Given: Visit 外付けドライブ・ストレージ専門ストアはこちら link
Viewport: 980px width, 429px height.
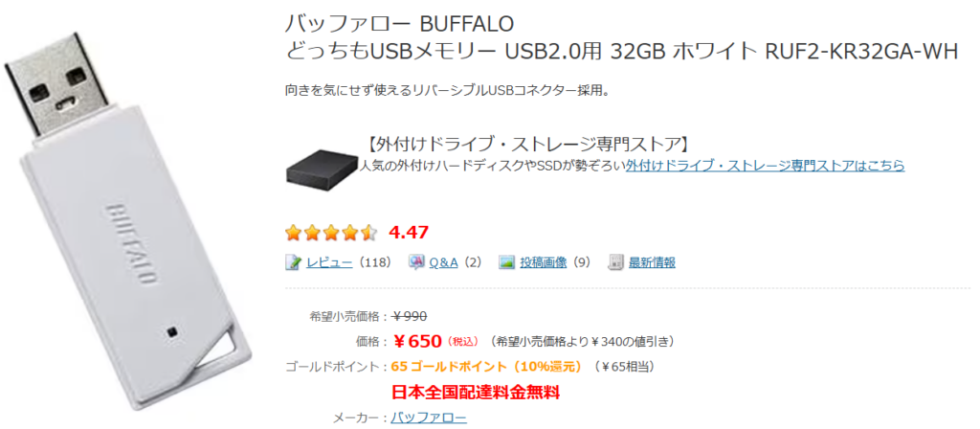Looking at the screenshot, I should [x=765, y=166].
